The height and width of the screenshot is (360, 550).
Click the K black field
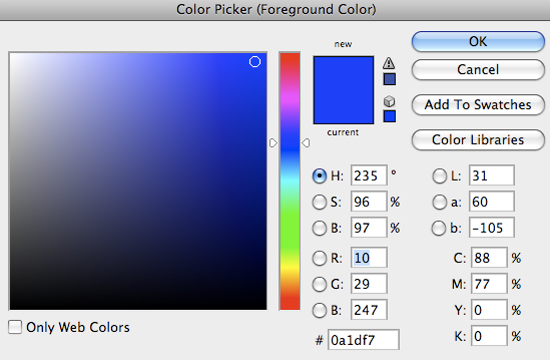tap(489, 336)
